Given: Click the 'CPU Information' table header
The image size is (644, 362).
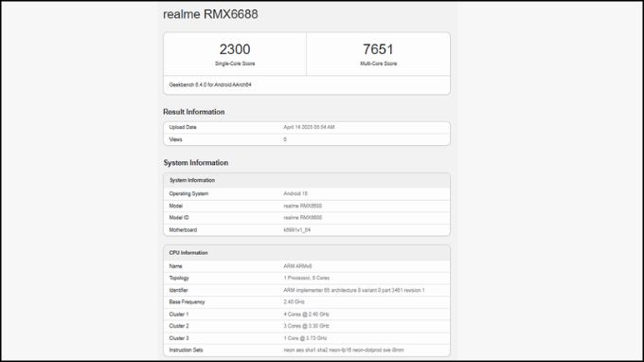Looking at the screenshot, I should 307,253.
